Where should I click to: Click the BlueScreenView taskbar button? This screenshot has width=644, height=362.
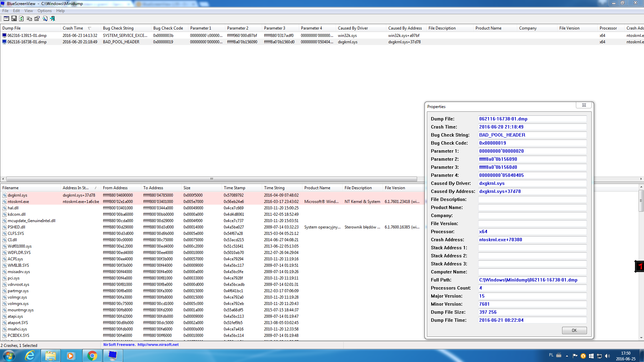[113, 356]
